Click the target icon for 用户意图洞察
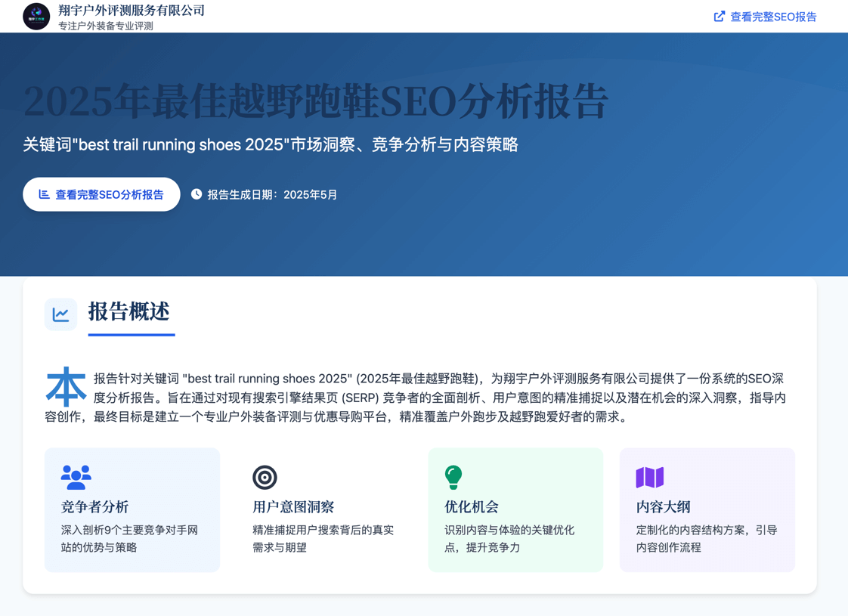 click(265, 477)
